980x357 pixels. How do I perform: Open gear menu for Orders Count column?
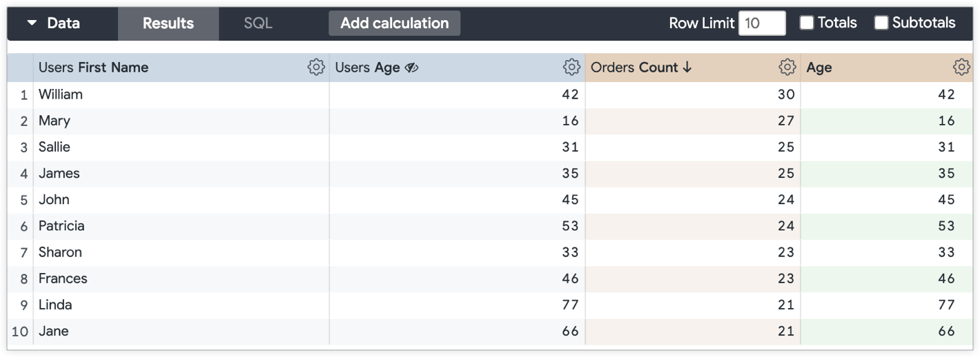[787, 67]
